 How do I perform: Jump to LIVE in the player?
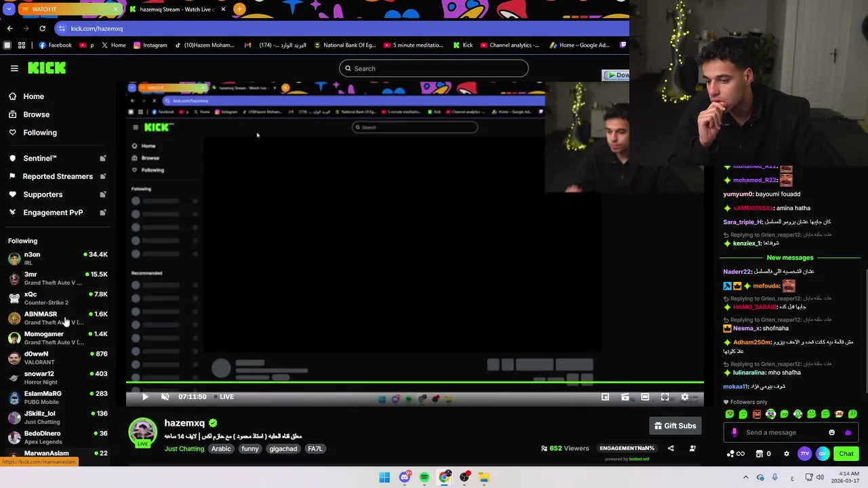point(223,397)
